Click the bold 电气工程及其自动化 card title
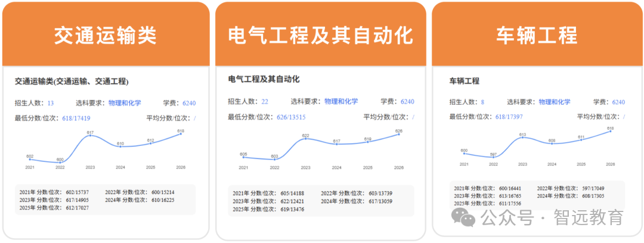The width and height of the screenshot is (644, 243). [264, 79]
